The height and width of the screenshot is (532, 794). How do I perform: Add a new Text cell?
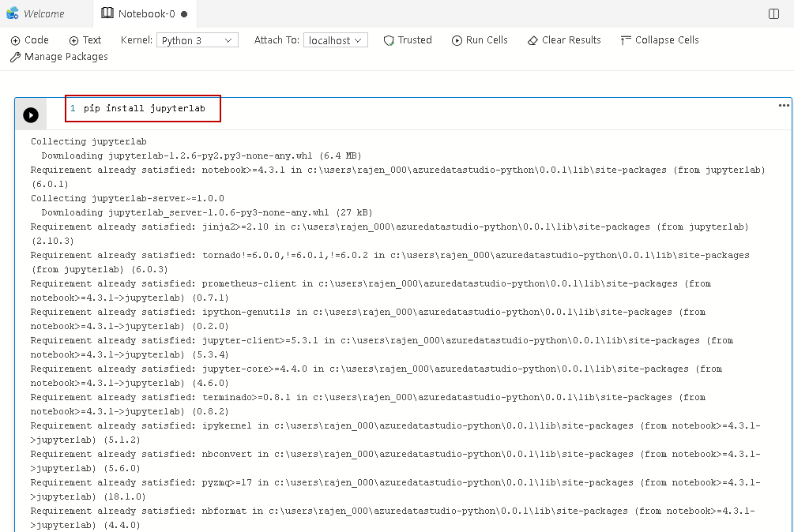[85, 39]
